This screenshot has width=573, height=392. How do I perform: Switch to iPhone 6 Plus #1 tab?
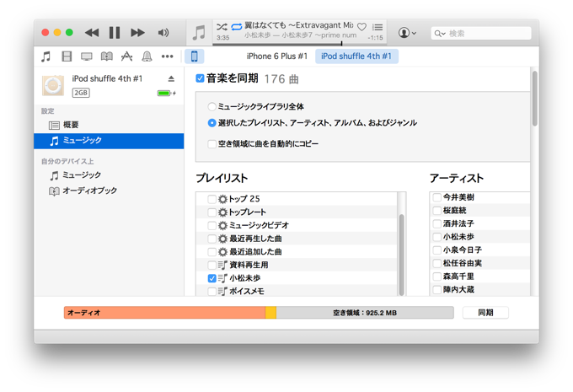click(x=277, y=56)
